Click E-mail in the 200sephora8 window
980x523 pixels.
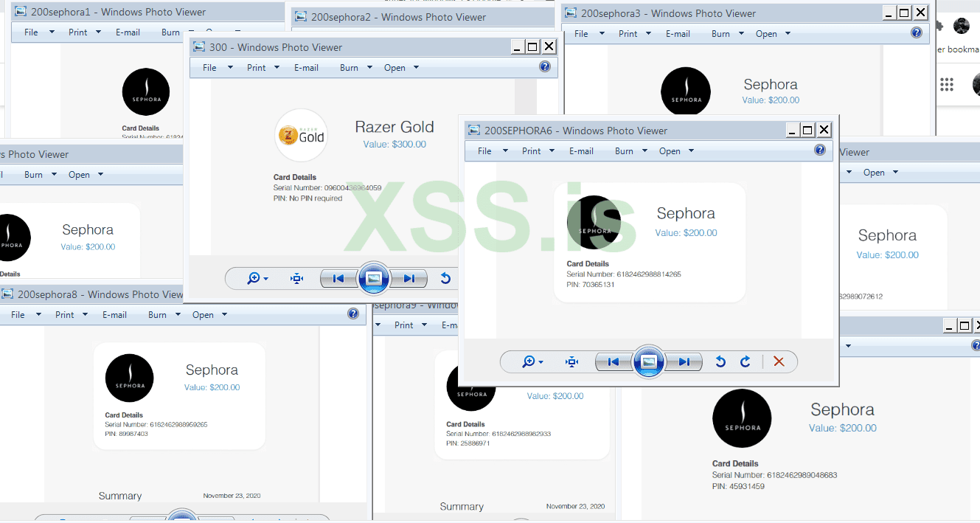[x=114, y=314]
